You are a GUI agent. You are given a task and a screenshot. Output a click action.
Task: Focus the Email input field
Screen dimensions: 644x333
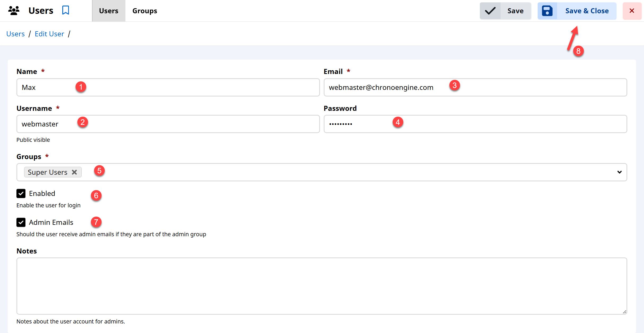pos(475,87)
